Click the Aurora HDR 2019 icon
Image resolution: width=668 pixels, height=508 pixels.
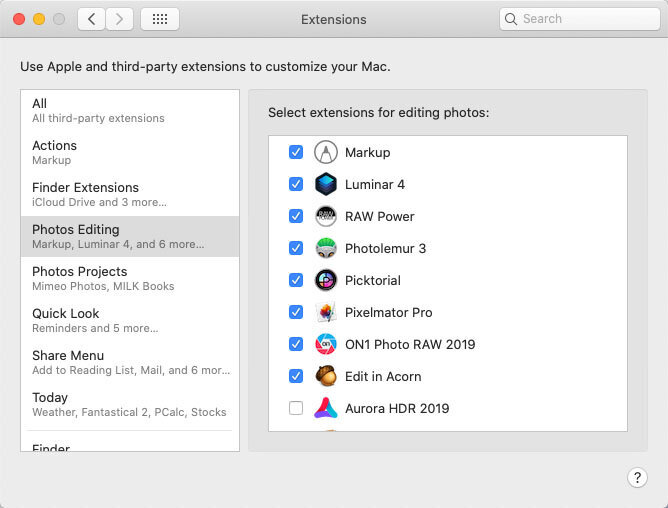pyautogui.click(x=326, y=408)
